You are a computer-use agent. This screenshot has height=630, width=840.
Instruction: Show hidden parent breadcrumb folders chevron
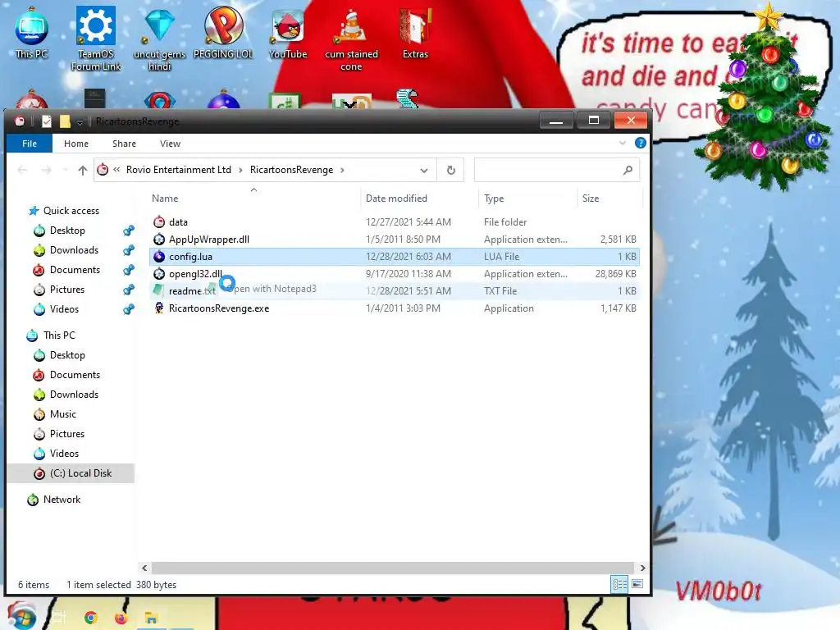[x=116, y=170]
